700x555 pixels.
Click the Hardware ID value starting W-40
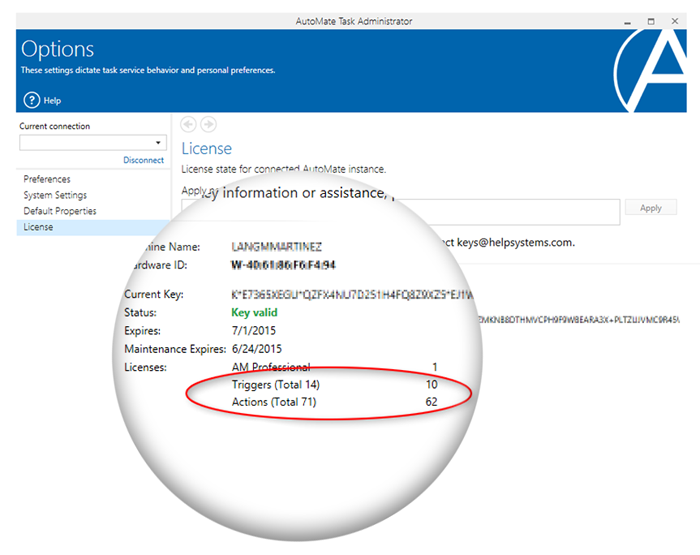point(283,265)
